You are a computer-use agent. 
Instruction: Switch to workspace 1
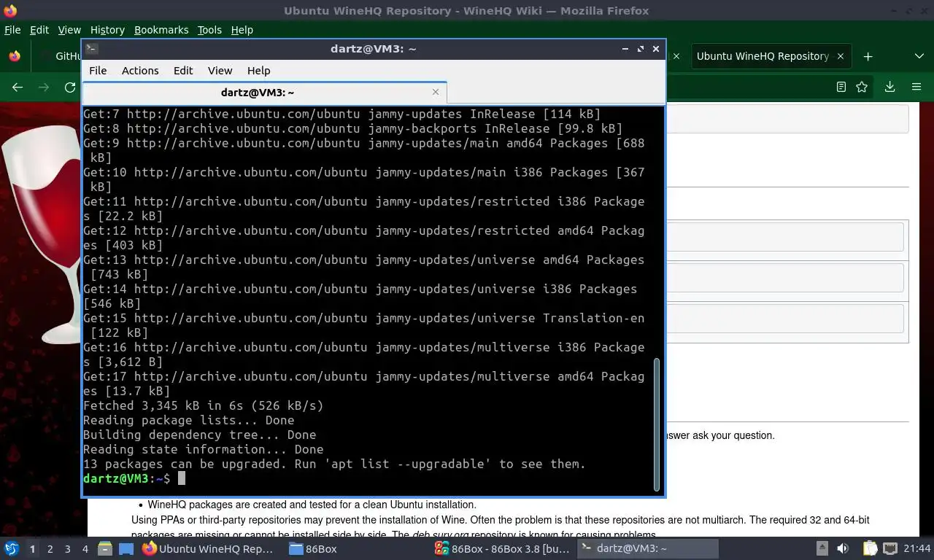32,548
